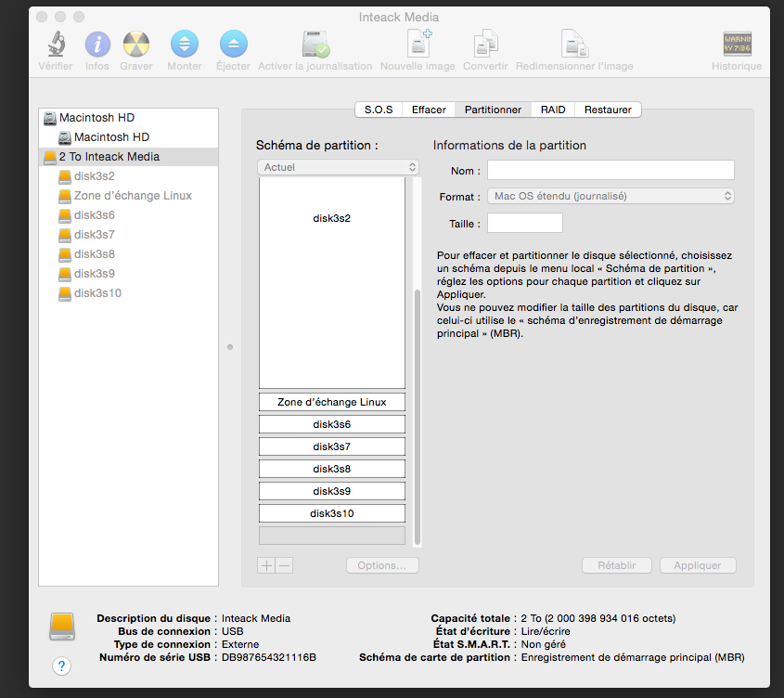Select Zone d'échange Linux partition block
This screenshot has width=784, height=698.
[x=332, y=402]
